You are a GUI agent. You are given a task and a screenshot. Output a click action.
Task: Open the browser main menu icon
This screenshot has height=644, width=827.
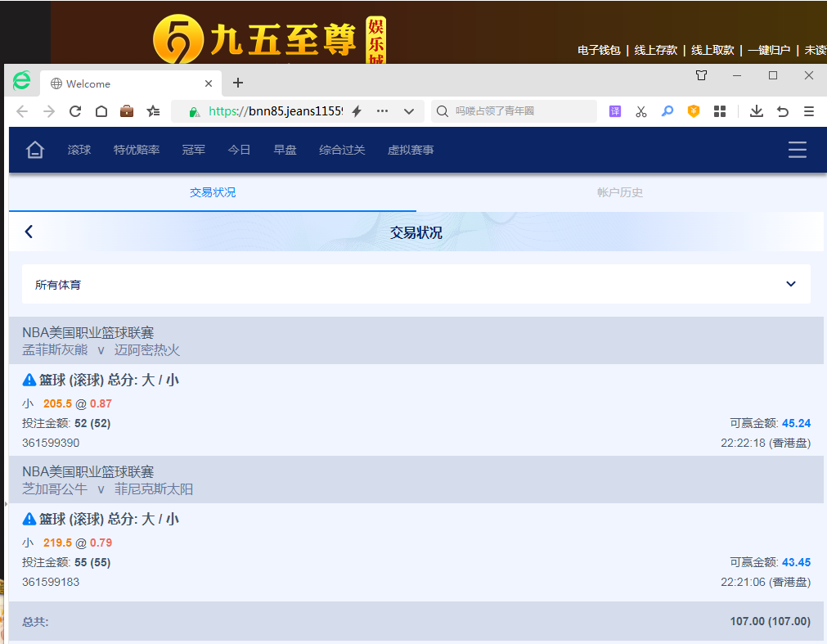point(808,111)
